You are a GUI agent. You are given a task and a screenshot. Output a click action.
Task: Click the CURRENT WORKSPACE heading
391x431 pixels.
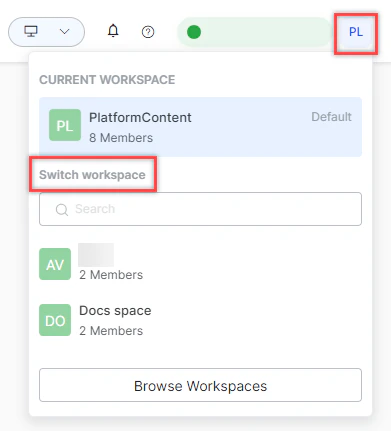pyautogui.click(x=107, y=80)
